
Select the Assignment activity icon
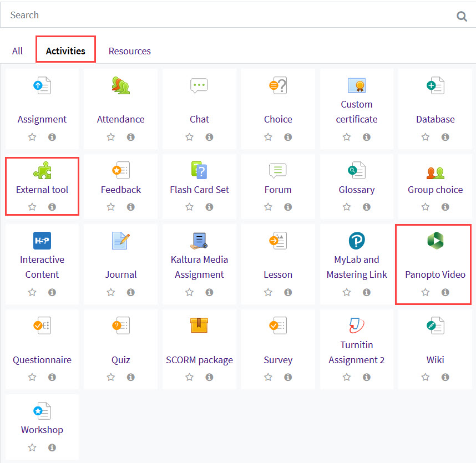pos(42,85)
